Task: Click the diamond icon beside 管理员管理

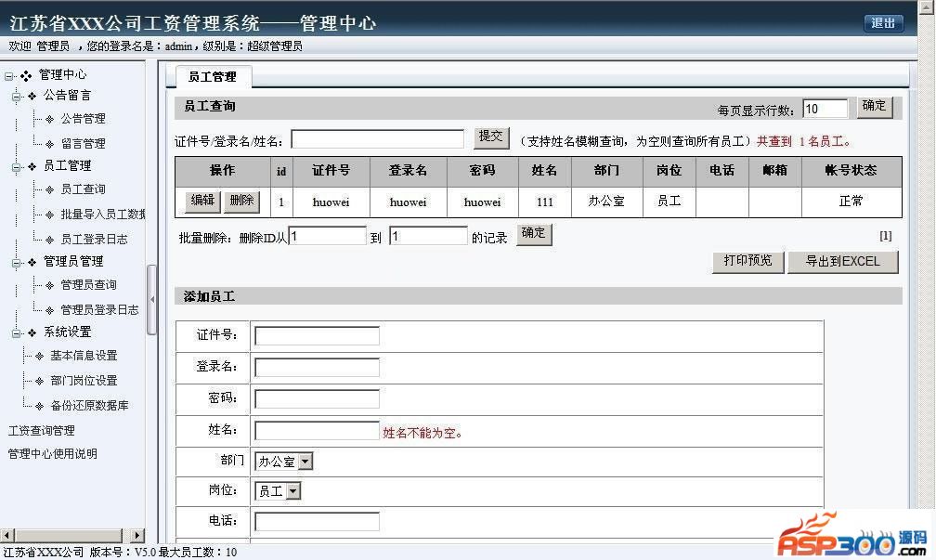Action: click(x=32, y=262)
